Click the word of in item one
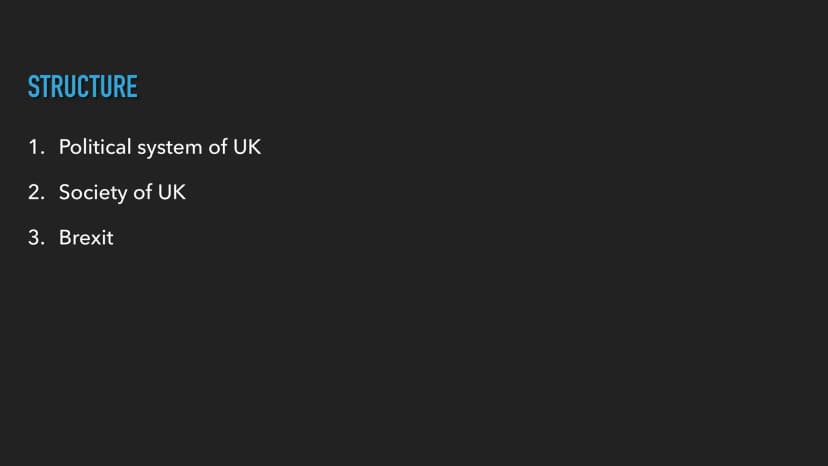This screenshot has width=828, height=466. tap(218, 147)
